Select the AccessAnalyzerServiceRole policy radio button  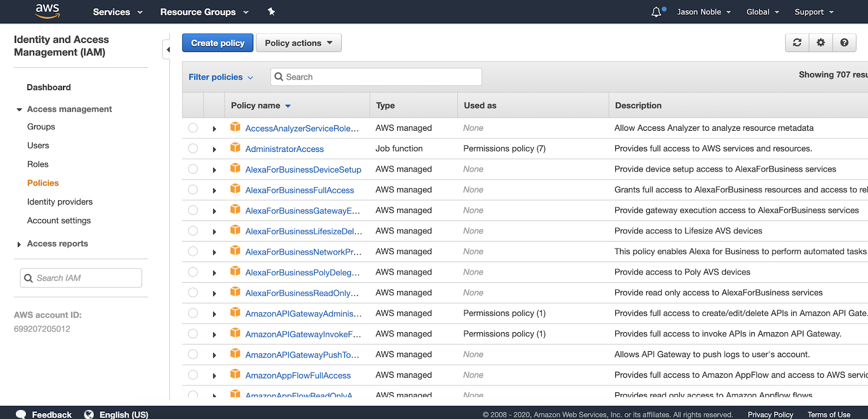click(193, 128)
